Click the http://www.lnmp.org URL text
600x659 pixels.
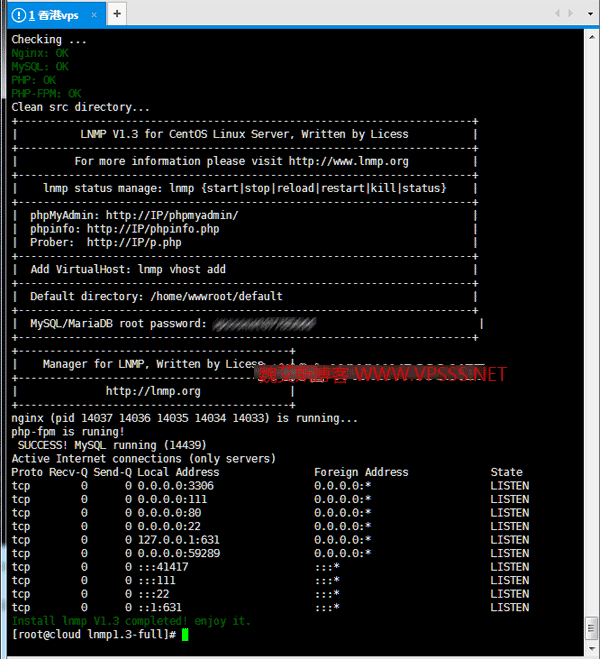tap(348, 161)
